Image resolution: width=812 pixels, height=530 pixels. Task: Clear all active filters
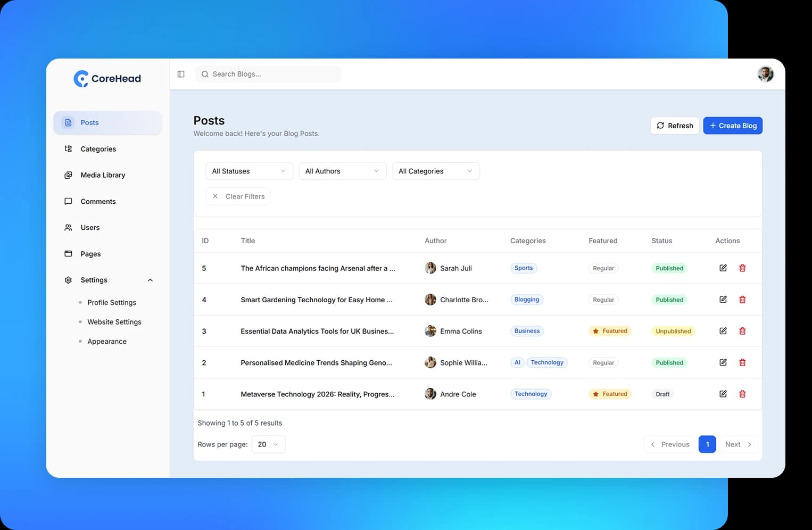click(238, 196)
